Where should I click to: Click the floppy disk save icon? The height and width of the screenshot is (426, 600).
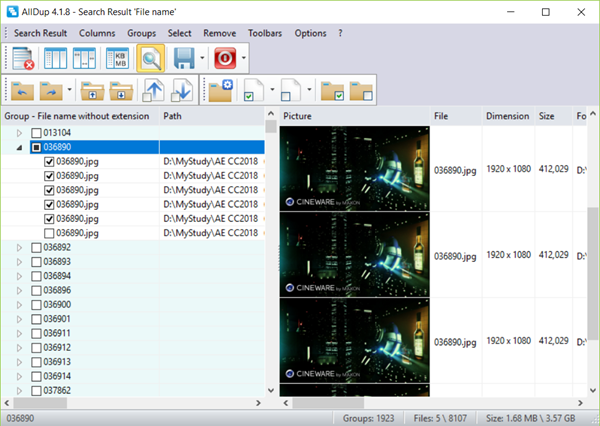pos(184,58)
